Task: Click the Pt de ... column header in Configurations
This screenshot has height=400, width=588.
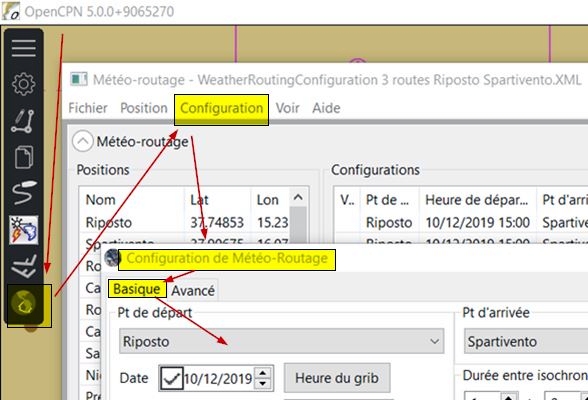Action: (390, 199)
